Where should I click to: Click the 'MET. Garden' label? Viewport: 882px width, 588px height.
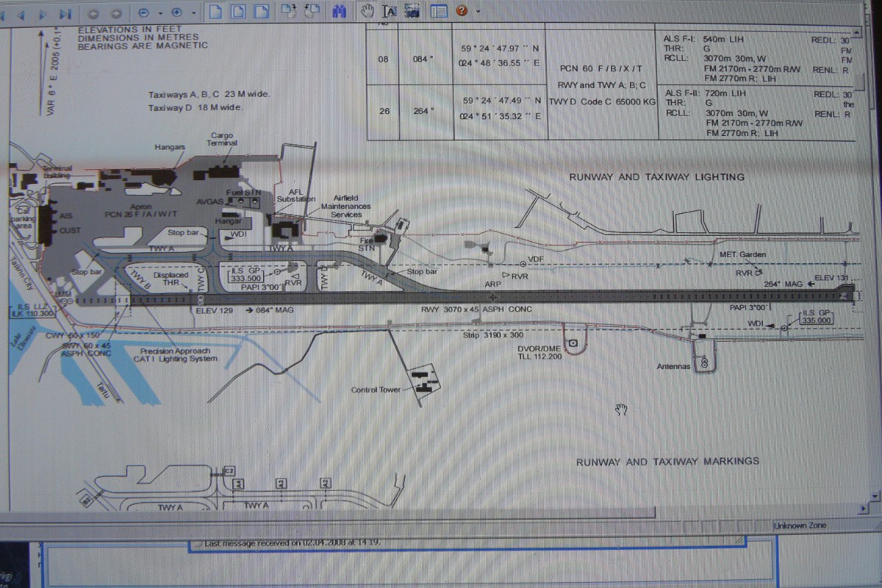tap(743, 254)
